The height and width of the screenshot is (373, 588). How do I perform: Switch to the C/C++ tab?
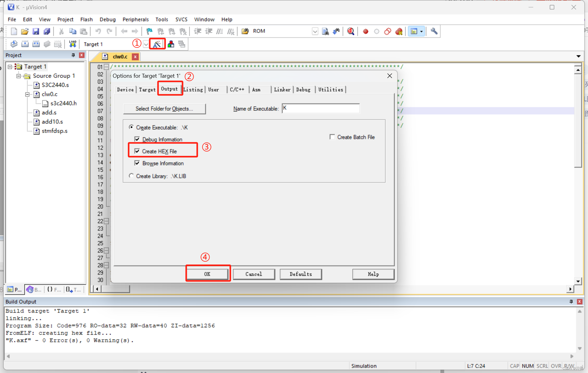click(237, 90)
